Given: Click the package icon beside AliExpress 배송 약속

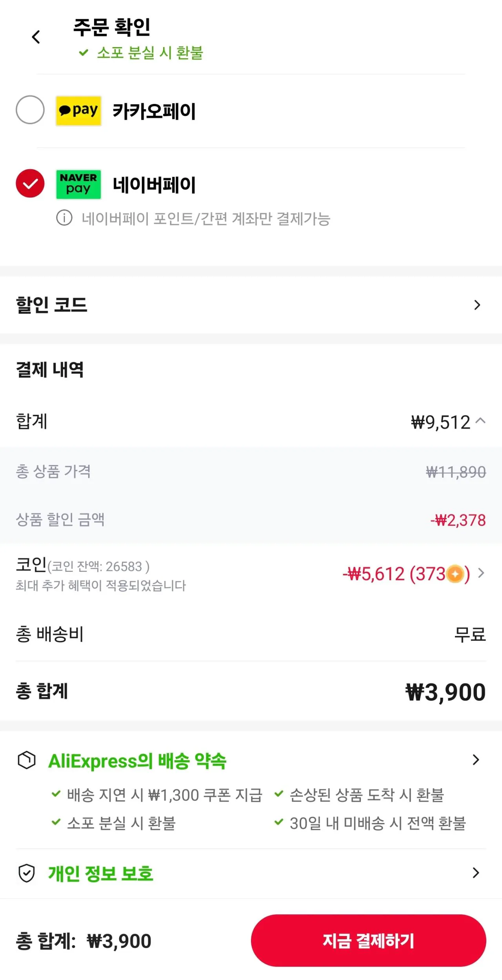Looking at the screenshot, I should [x=27, y=760].
